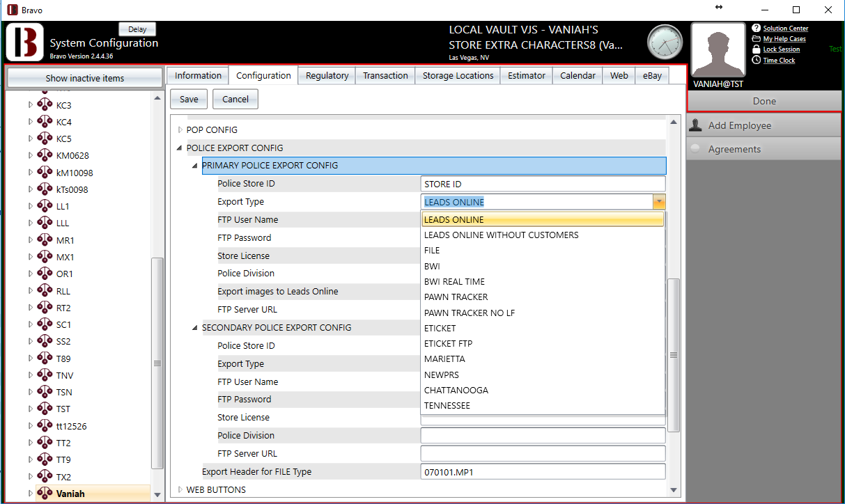Image resolution: width=845 pixels, height=504 pixels.
Task: Go to the Storage Locations tab
Action: click(458, 75)
